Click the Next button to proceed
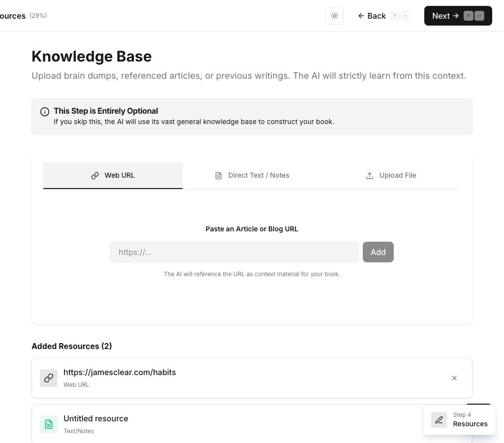 click(x=441, y=16)
